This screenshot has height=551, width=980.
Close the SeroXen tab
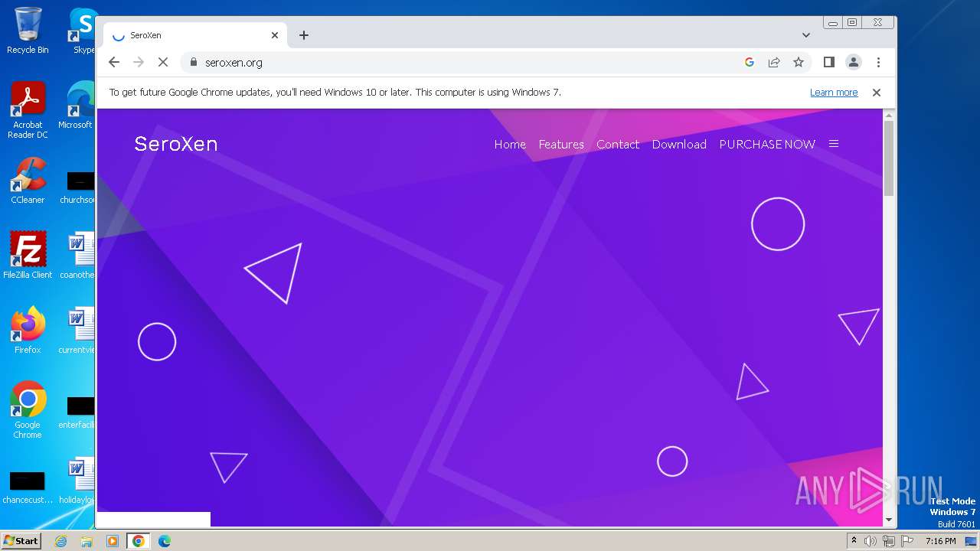275,35
